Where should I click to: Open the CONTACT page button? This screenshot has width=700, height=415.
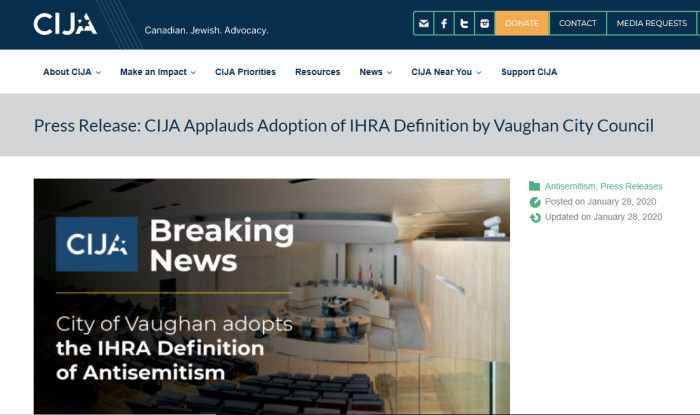click(578, 23)
